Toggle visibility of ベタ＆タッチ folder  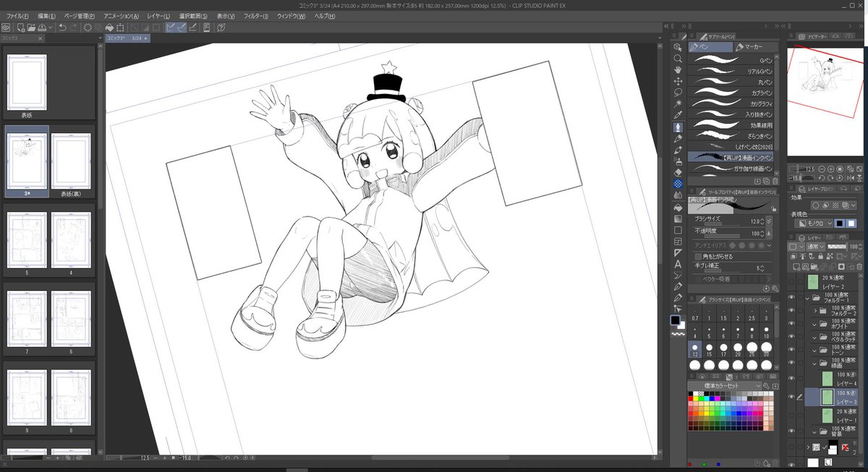point(791,337)
